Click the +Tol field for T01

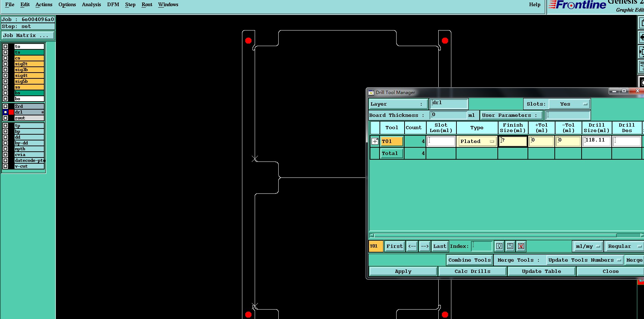point(541,141)
